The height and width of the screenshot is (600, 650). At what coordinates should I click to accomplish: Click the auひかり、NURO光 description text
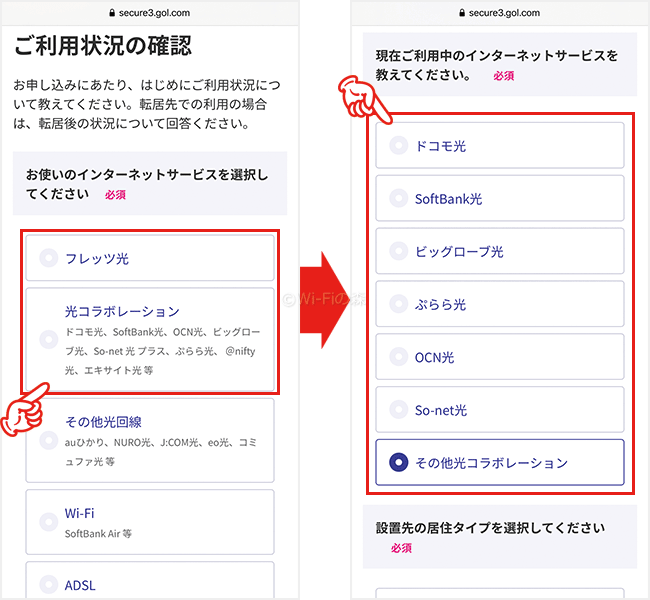[x=161, y=452]
